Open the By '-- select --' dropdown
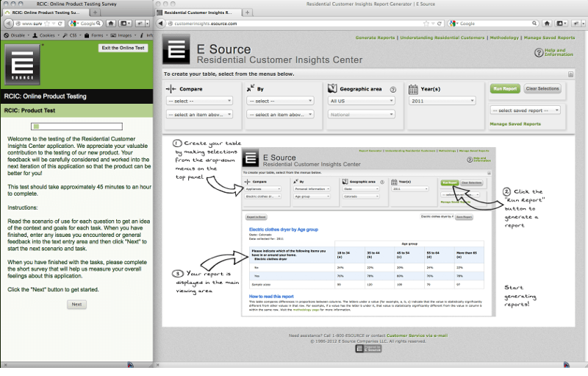 (280, 101)
